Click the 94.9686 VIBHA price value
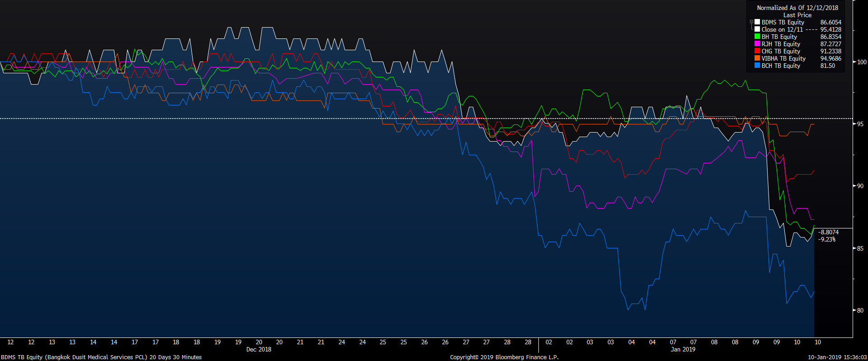868x361 pixels. 831,58
